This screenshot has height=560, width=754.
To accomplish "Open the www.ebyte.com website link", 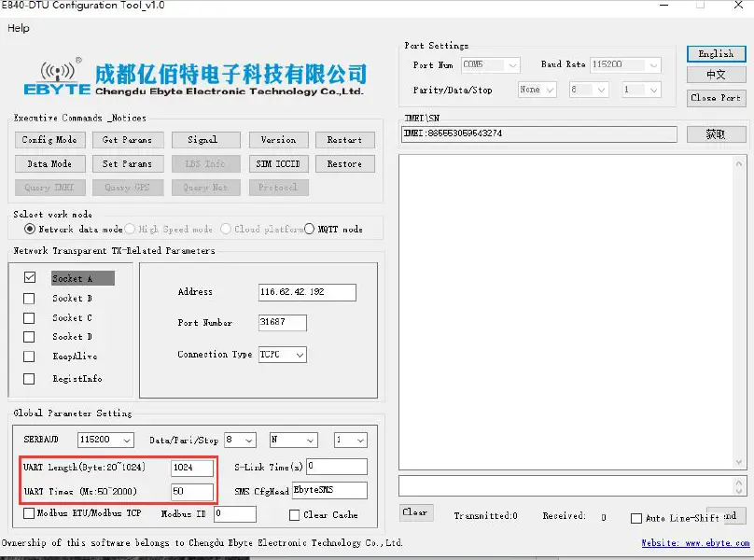I will pos(695,542).
